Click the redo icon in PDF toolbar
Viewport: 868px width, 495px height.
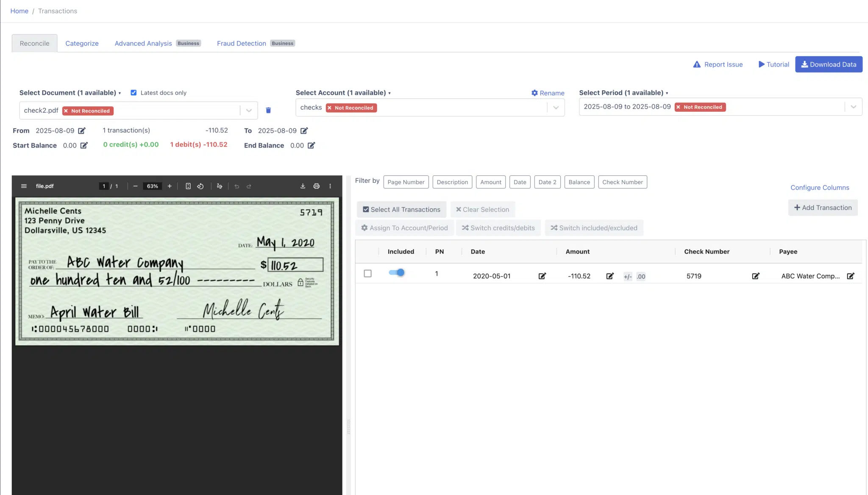pos(249,186)
